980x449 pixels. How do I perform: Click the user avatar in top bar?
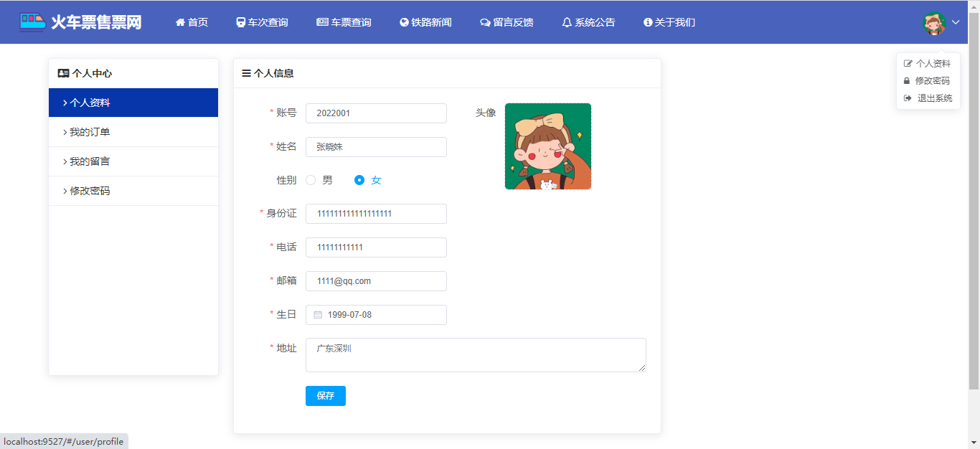pos(934,23)
